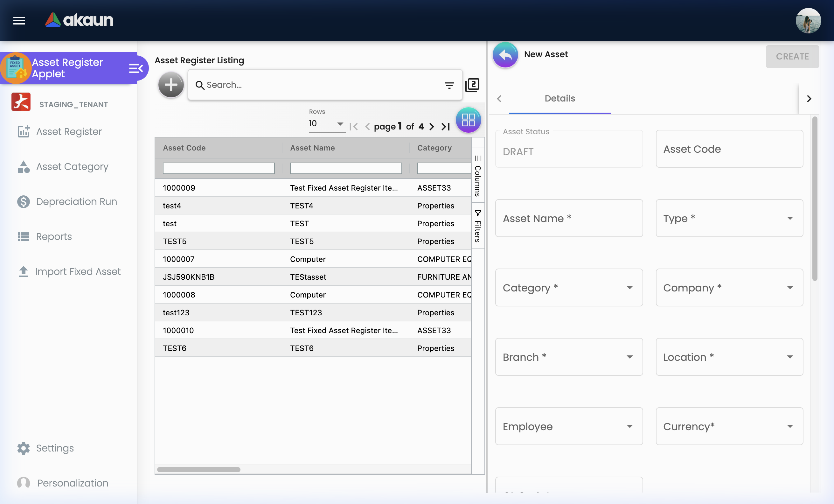Click the Asset Name filter input field
834x504 pixels.
345,168
